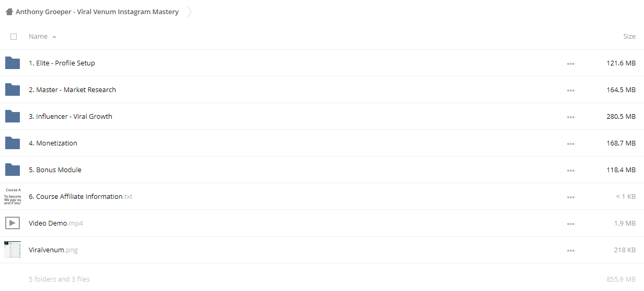Open the 3. Influencer - Viral Growth folder name
The image size is (644, 291).
[71, 116]
